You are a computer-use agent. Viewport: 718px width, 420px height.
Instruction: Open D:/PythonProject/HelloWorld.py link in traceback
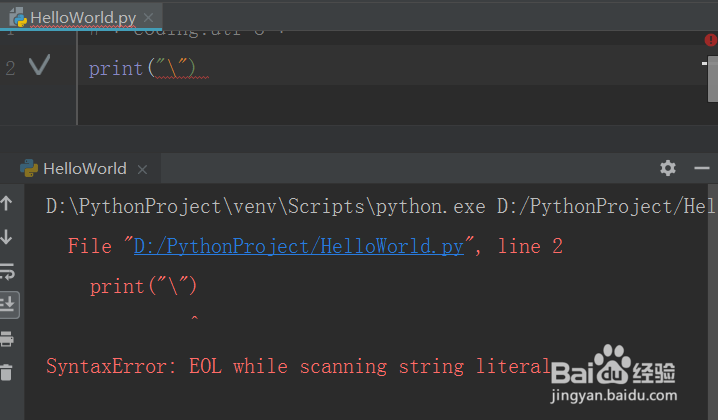299,246
